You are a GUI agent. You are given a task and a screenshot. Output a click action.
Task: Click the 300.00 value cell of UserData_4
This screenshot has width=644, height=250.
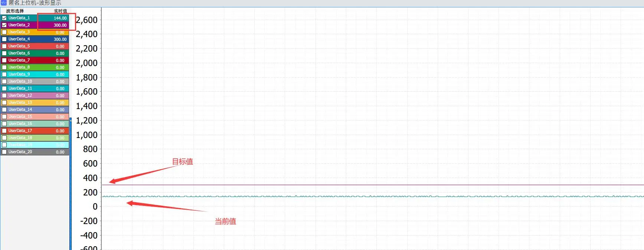[x=60, y=39]
